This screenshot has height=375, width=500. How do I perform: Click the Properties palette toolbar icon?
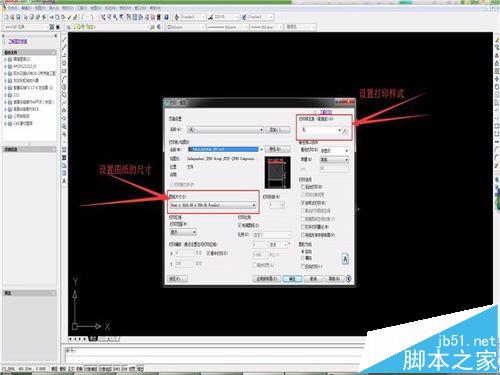(x=129, y=17)
